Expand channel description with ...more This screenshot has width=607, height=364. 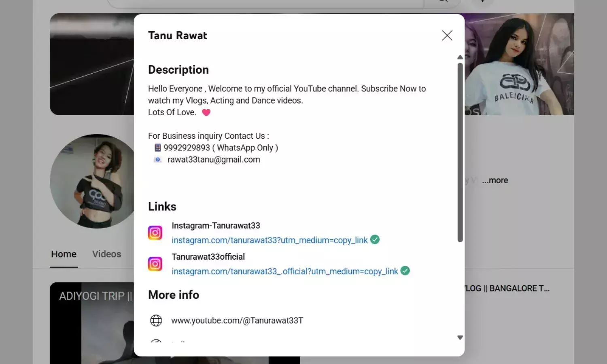(495, 180)
